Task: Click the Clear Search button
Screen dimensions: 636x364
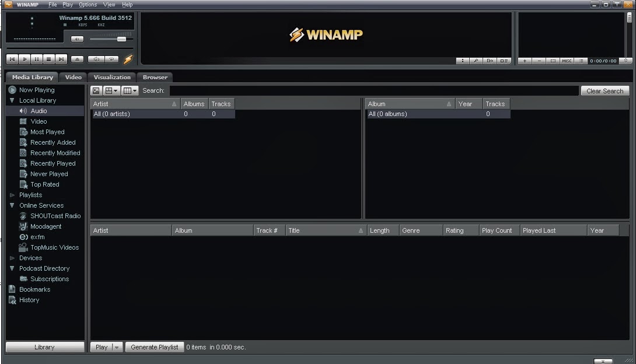Action: click(x=605, y=90)
